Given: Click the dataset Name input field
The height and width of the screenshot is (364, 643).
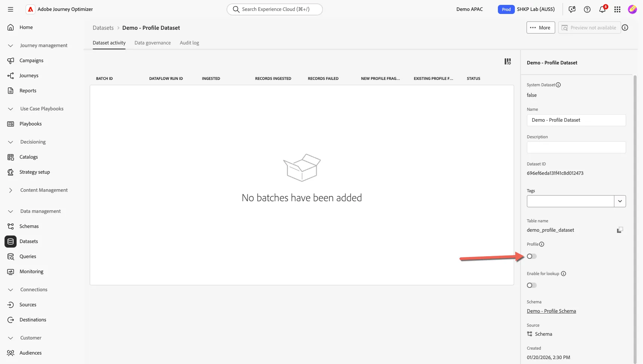Looking at the screenshot, I should [576, 120].
